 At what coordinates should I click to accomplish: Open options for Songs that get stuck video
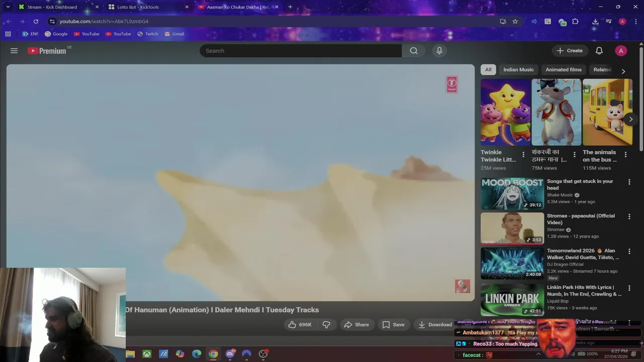tap(629, 182)
